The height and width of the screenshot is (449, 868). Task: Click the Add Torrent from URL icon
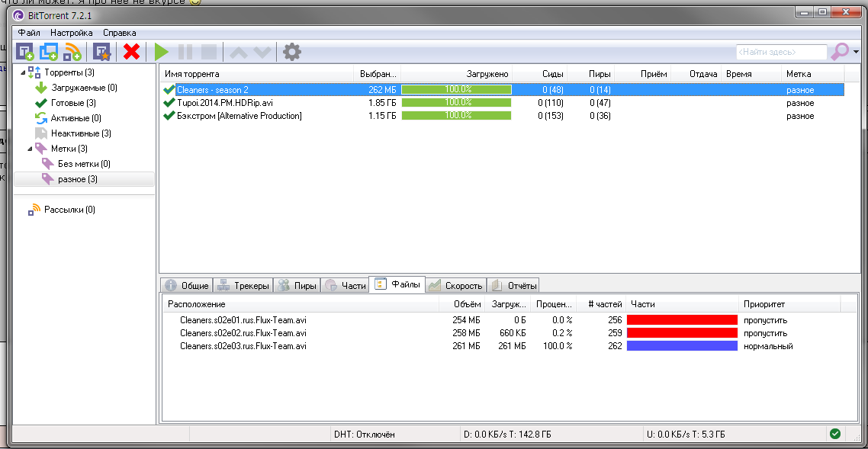pyautogui.click(x=49, y=52)
